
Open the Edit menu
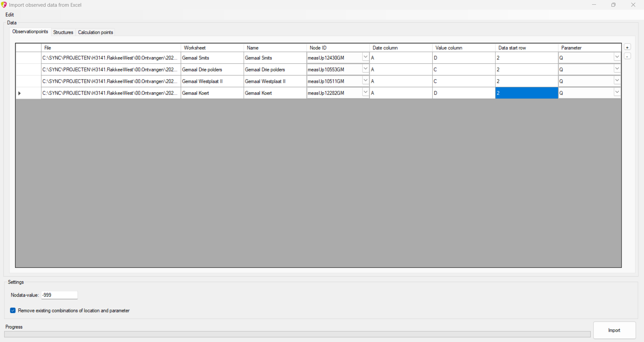click(10, 15)
